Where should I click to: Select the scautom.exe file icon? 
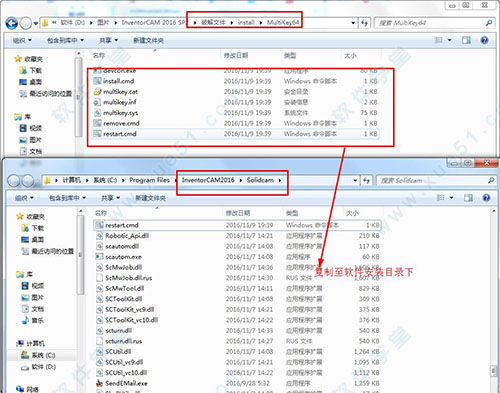pyautogui.click(x=99, y=257)
